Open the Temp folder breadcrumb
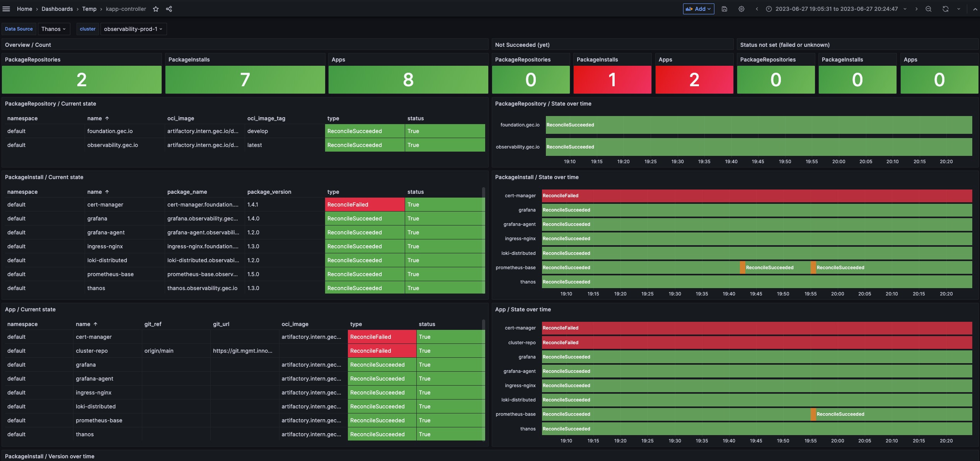Viewport: 980px width, 461px height. pyautogui.click(x=89, y=9)
